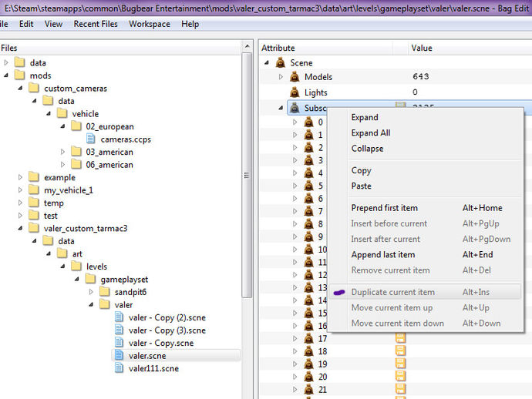Collapse the Scene root node

[267, 62]
